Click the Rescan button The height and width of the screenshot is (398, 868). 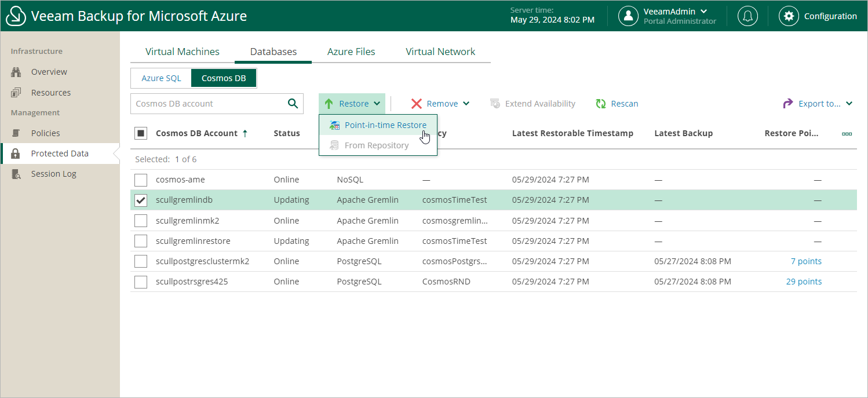coord(617,104)
